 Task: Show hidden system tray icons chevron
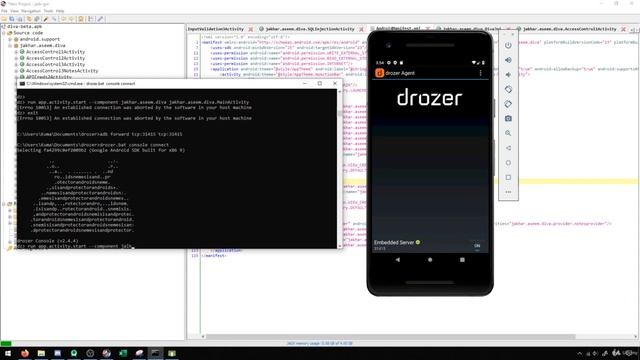point(580,353)
